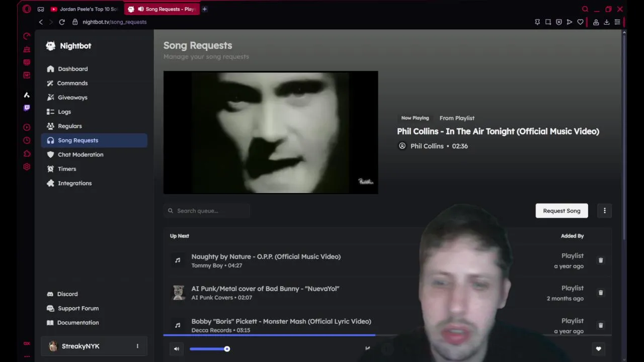
Task: Reload the current page
Action: click(x=62, y=22)
